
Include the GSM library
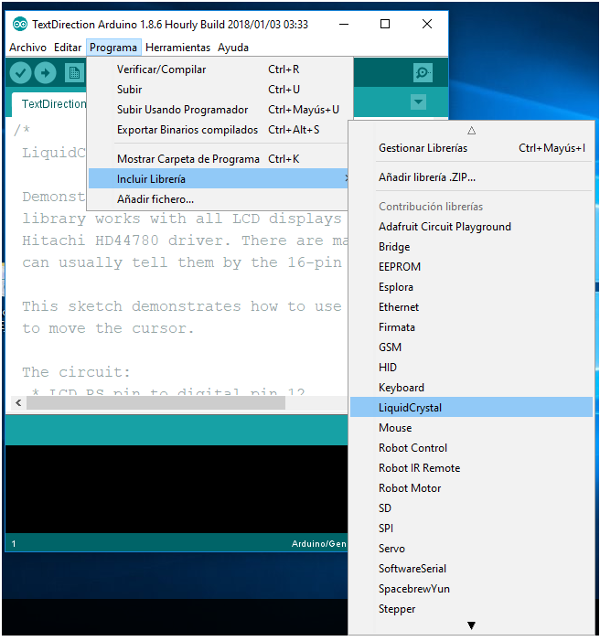tap(471, 347)
